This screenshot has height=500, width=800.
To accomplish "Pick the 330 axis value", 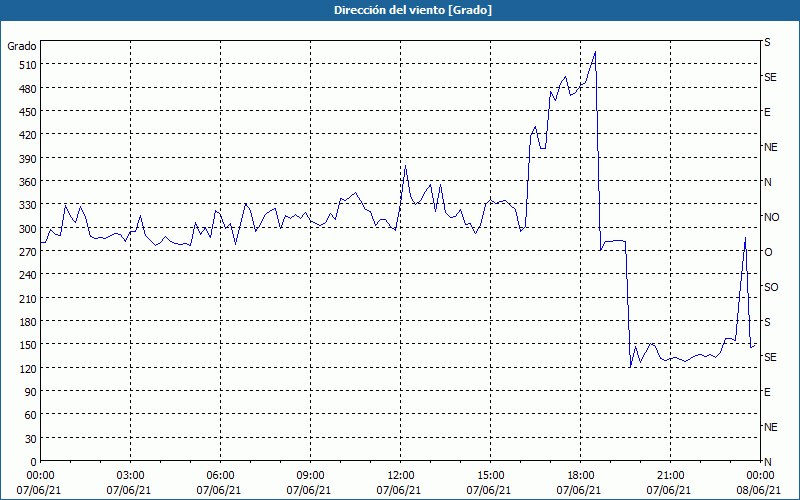I will 28,205.
